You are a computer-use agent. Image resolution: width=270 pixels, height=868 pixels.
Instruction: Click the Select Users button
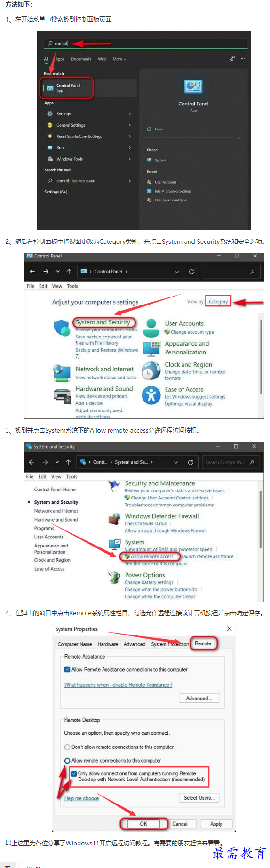(199, 798)
